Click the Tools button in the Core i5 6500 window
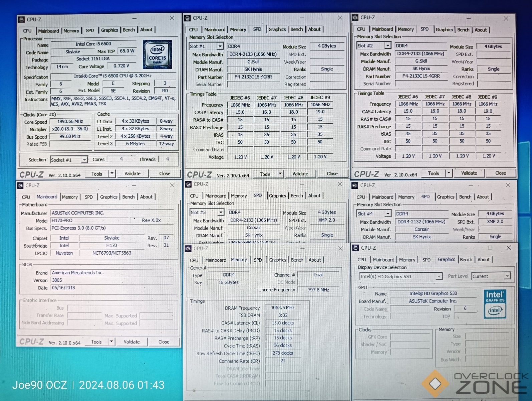 [97, 174]
